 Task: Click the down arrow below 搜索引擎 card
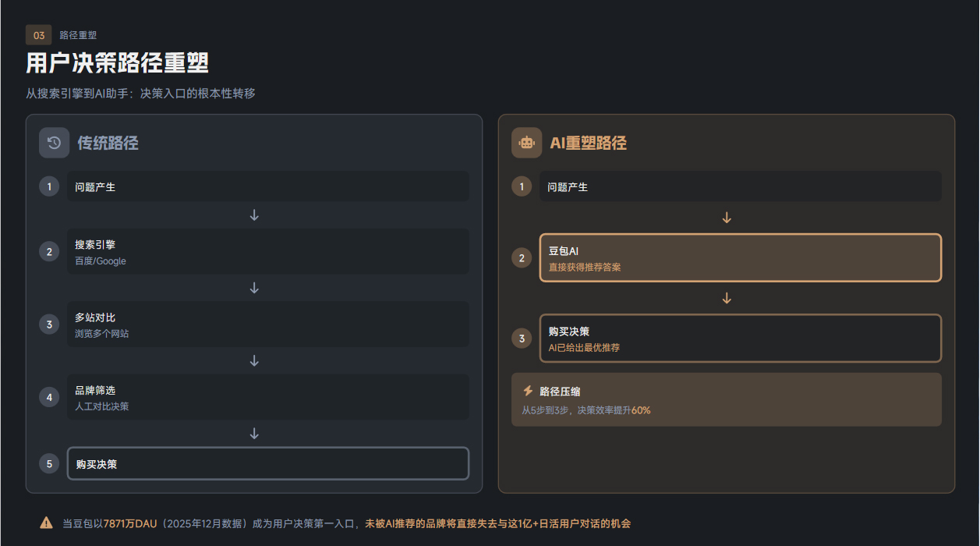click(x=254, y=288)
